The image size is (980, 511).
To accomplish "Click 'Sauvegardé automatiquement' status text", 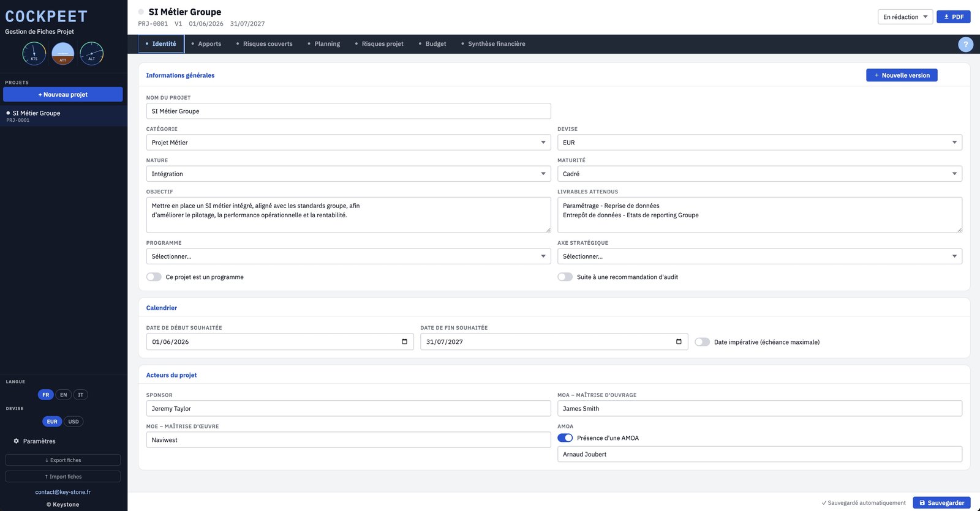I will pyautogui.click(x=864, y=503).
